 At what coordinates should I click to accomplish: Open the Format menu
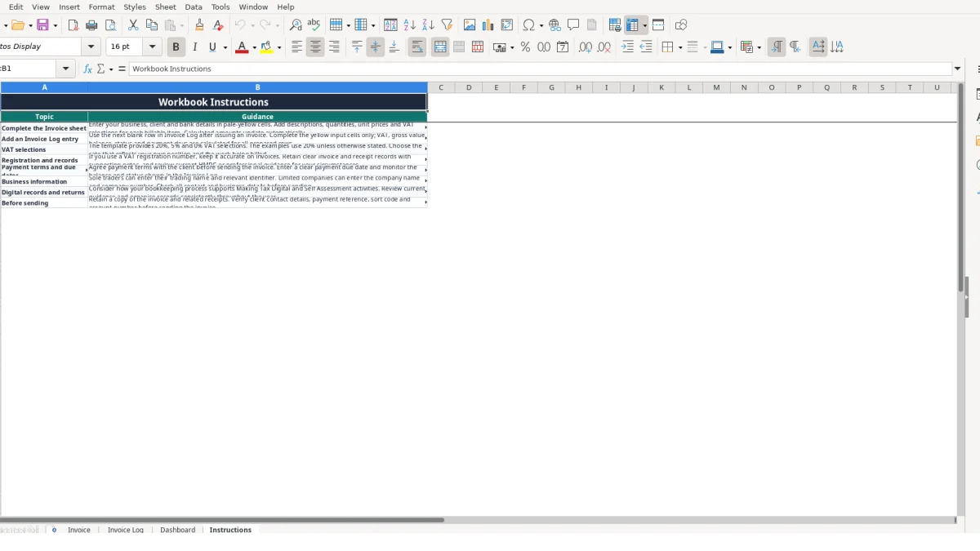pyautogui.click(x=101, y=7)
